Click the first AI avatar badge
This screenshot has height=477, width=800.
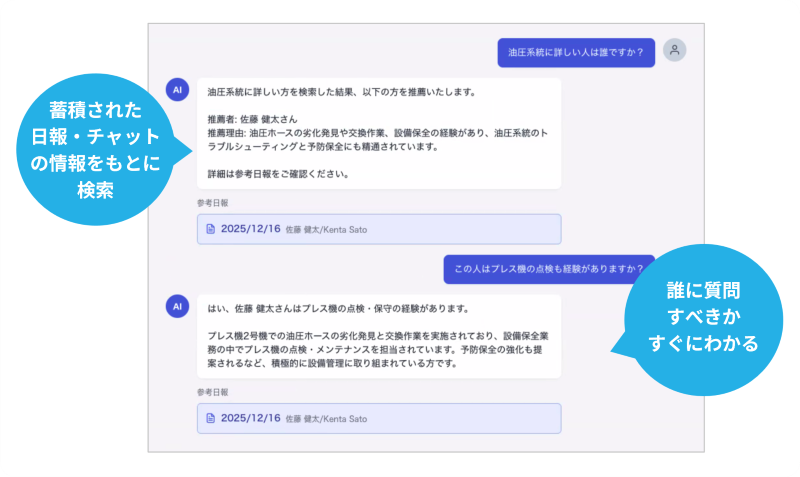[x=176, y=90]
